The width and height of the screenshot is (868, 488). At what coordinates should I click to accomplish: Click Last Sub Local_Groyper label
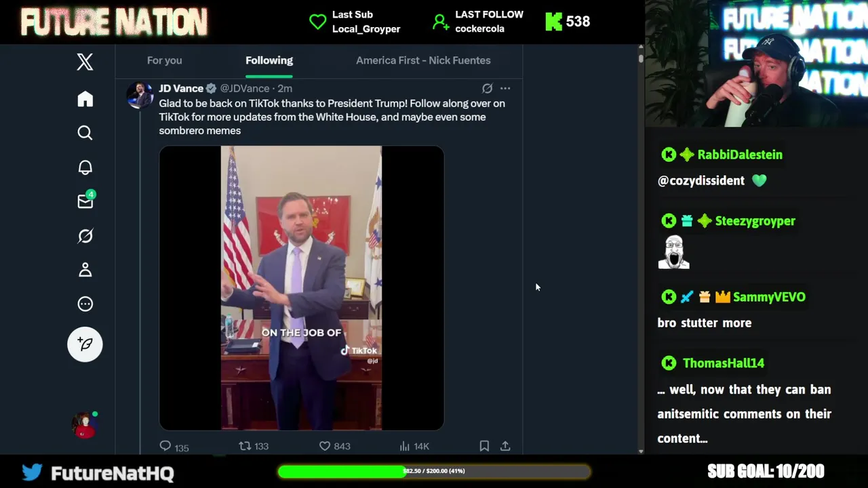click(366, 22)
